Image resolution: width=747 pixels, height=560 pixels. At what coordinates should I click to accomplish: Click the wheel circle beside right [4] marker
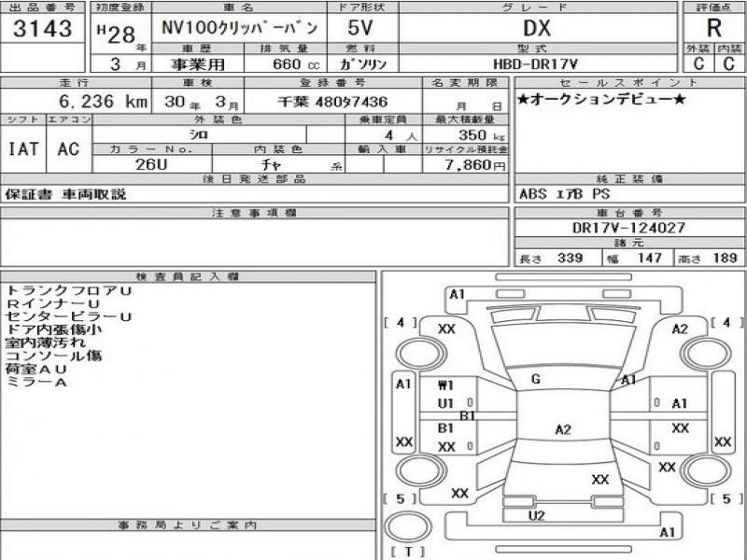[x=706, y=354]
